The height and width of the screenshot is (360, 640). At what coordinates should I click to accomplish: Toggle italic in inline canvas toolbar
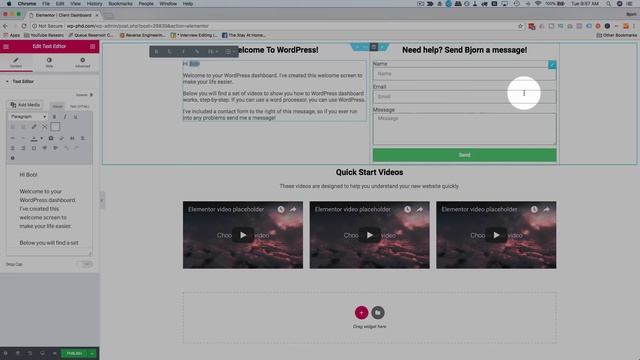click(183, 51)
